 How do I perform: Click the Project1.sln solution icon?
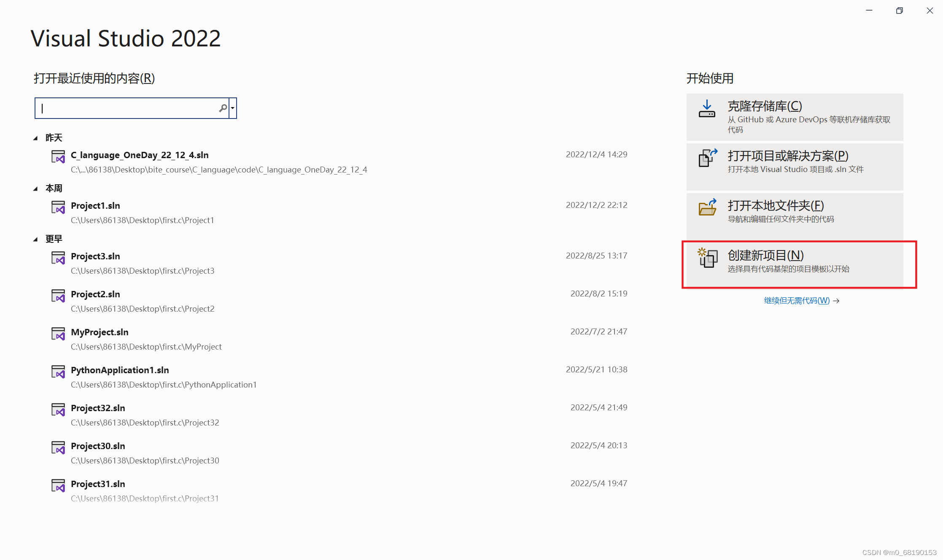(x=58, y=207)
